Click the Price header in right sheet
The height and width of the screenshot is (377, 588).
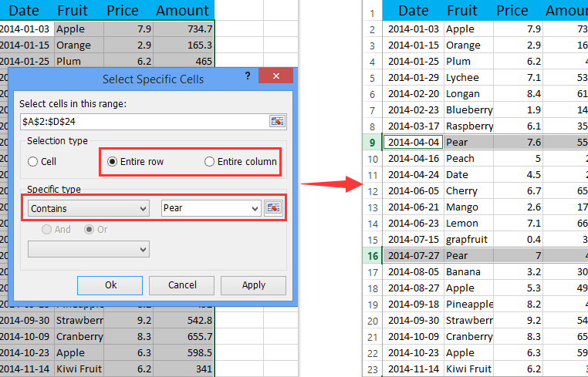512,11
